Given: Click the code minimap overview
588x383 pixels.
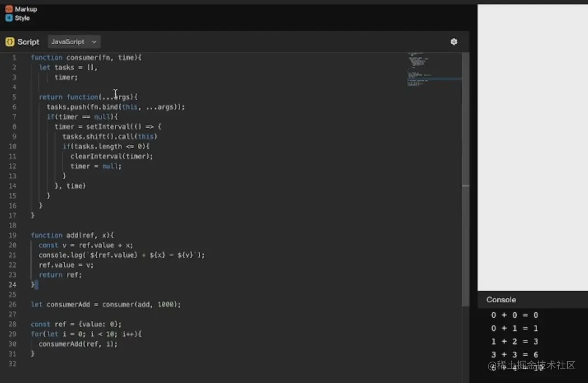Looking at the screenshot, I should click(x=433, y=70).
